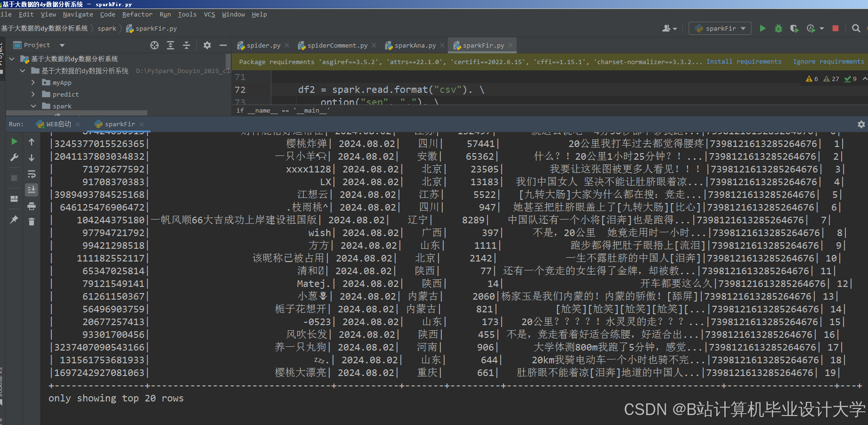The height and width of the screenshot is (425, 868).
Task: Run sparkFir with coverage
Action: pos(794,28)
